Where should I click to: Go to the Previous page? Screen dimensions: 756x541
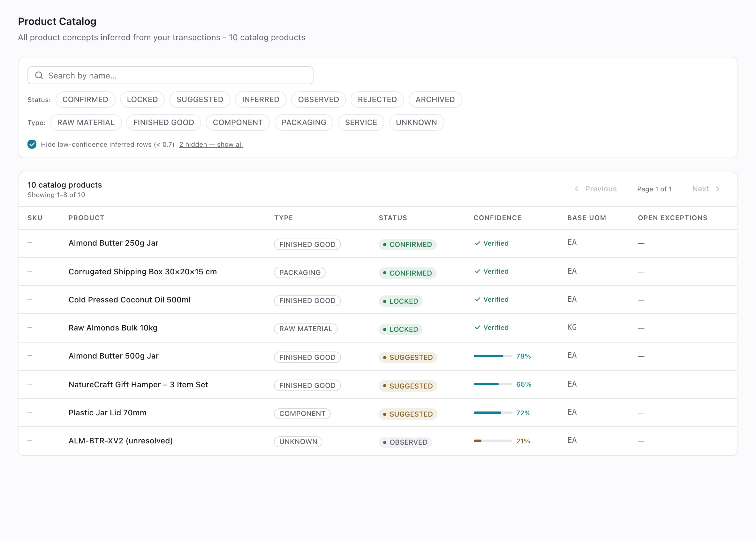tap(595, 189)
